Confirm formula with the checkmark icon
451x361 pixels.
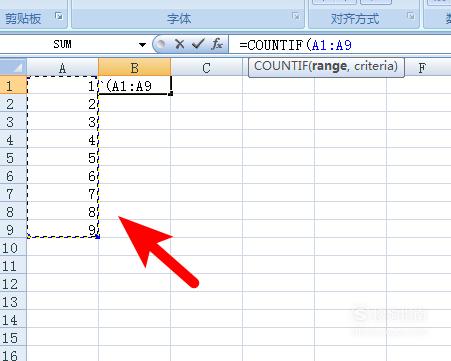click(x=198, y=44)
